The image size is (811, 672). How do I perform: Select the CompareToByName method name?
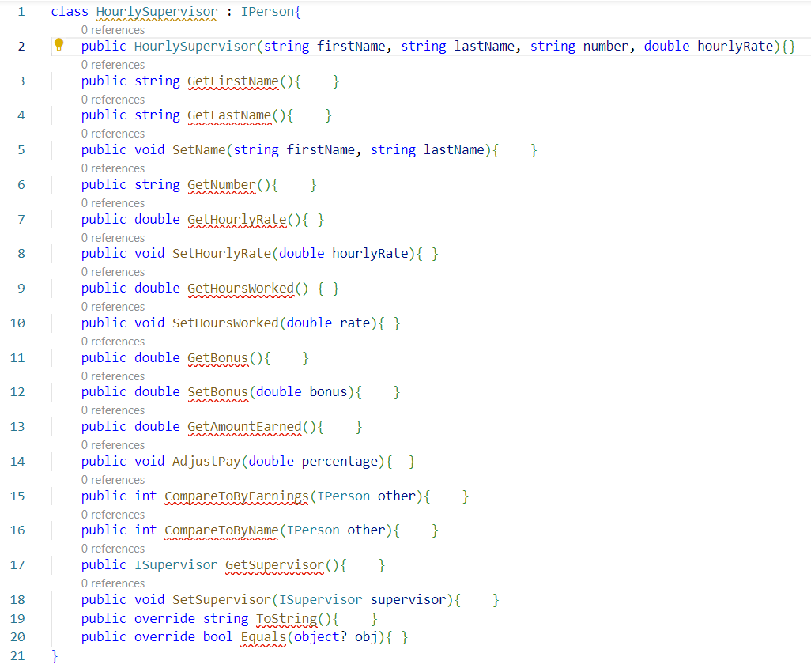tap(221, 530)
